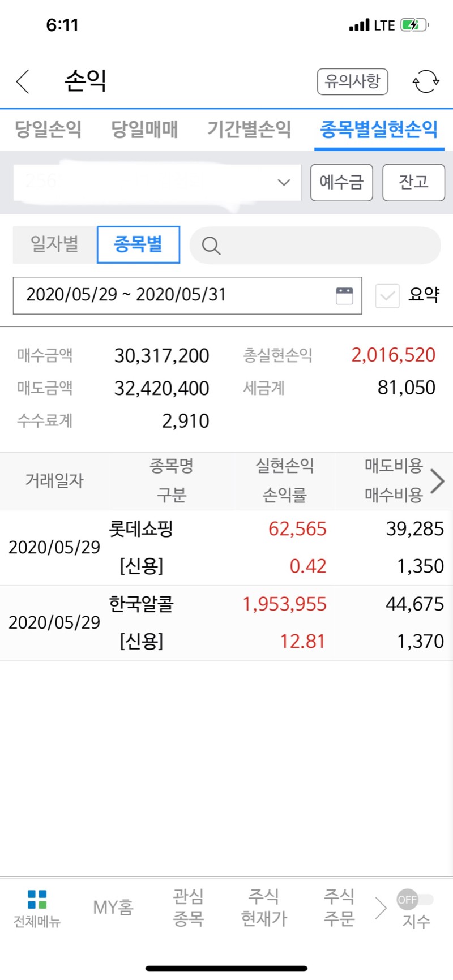Tap the 예수금 button
The width and height of the screenshot is (453, 980).
(341, 182)
